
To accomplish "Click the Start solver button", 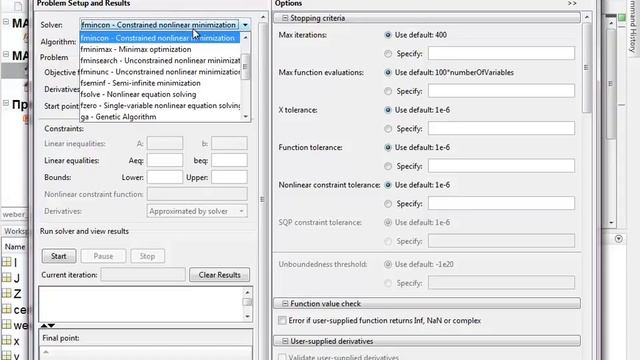I will pos(59,256).
